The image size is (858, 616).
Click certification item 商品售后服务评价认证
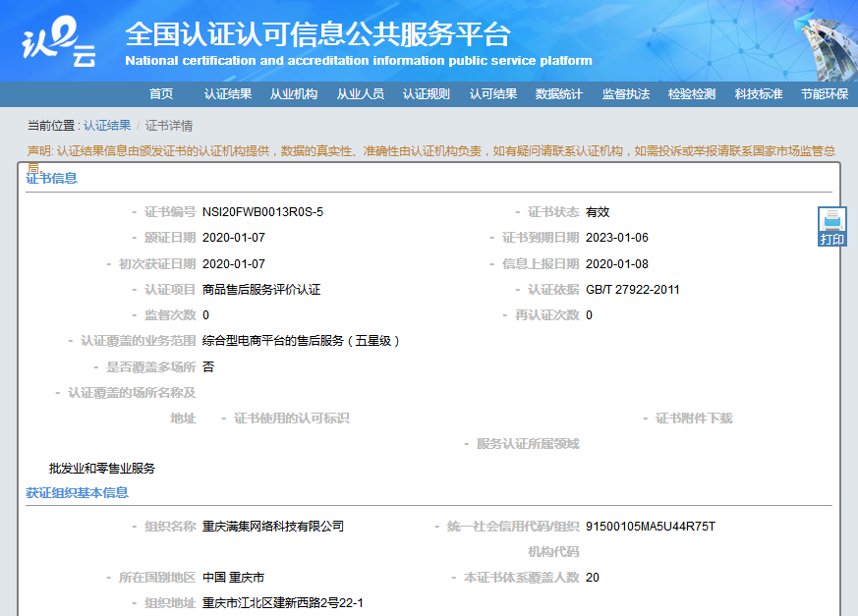pyautogui.click(x=261, y=290)
